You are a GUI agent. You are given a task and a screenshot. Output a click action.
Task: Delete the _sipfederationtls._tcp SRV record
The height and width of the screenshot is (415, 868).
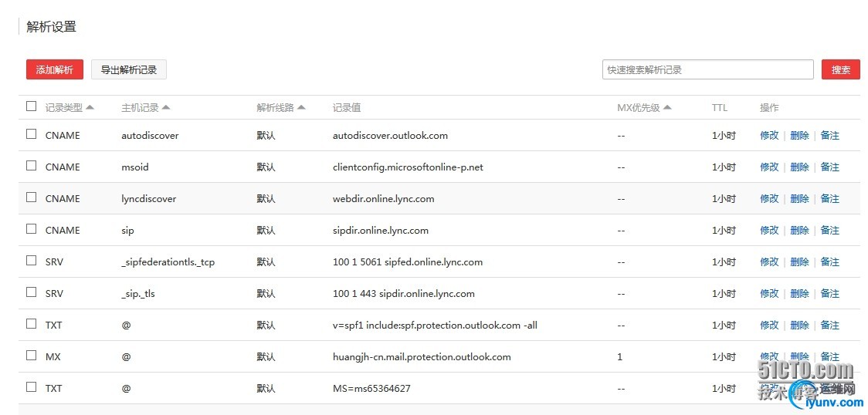tap(799, 261)
